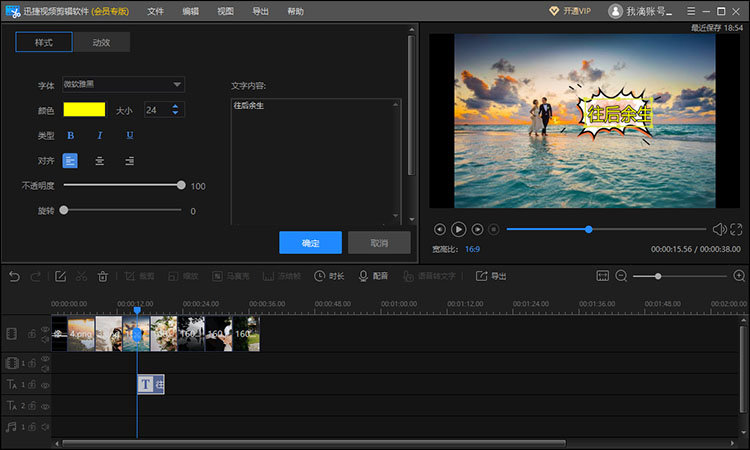The image size is (750, 450).
Task: Delete selected clip with trash icon
Action: click(103, 276)
